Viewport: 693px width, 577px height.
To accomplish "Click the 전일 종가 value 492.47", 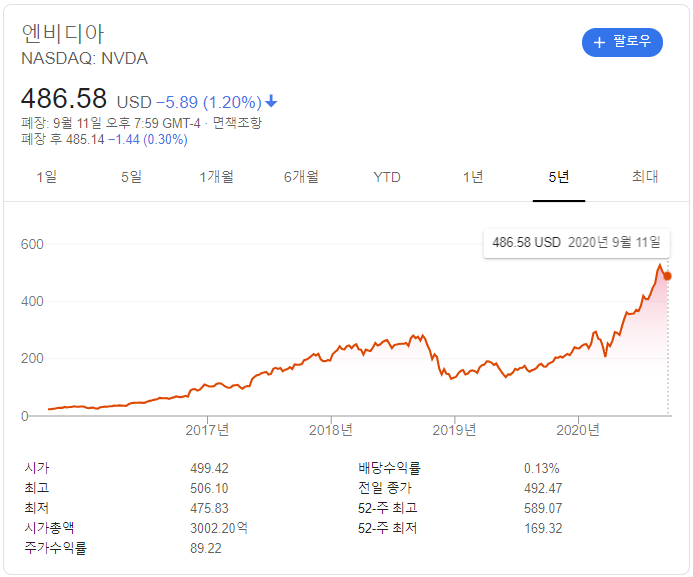I will [x=543, y=488].
